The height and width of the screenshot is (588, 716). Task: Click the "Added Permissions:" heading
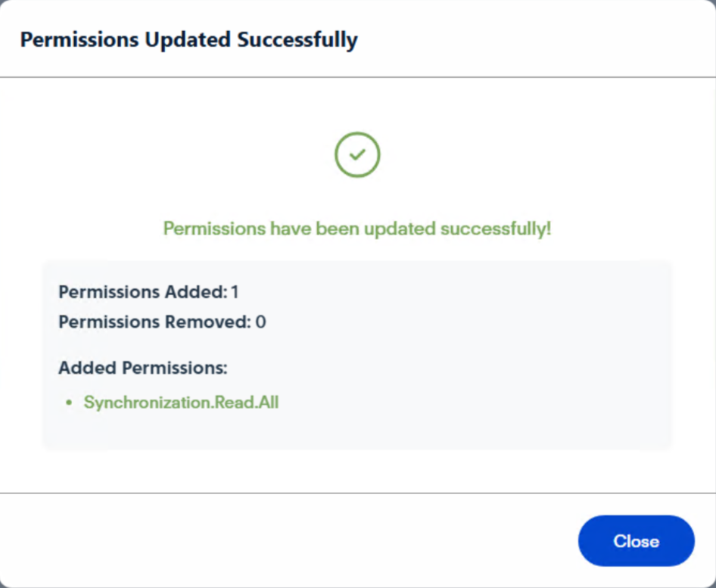(x=143, y=369)
